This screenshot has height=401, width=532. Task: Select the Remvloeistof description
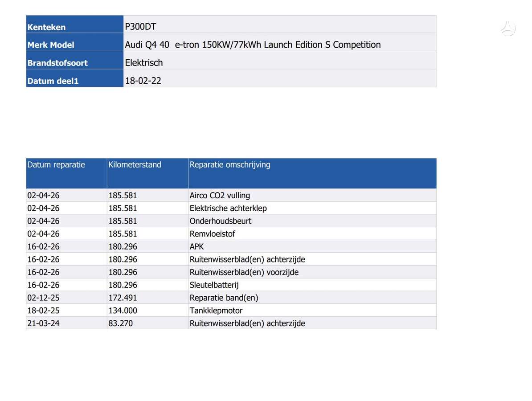(212, 234)
